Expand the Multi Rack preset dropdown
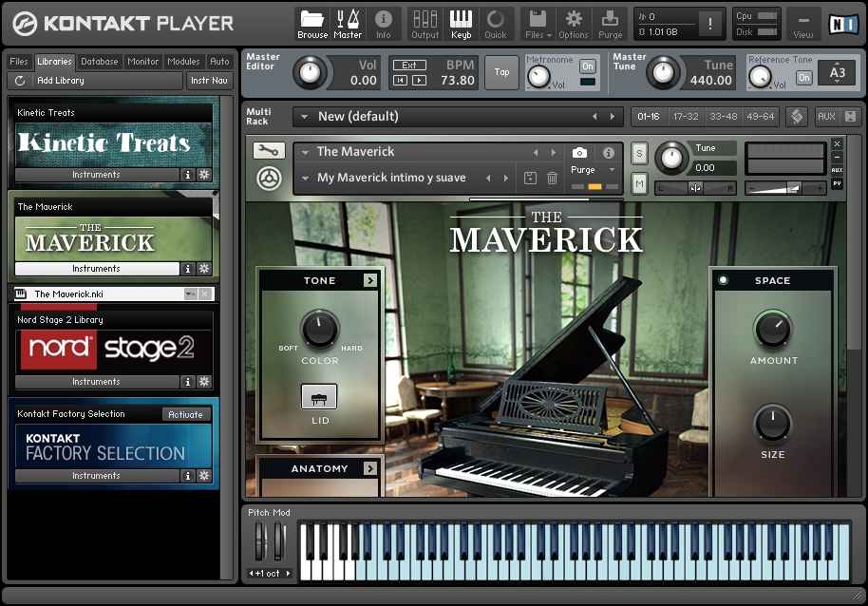 (304, 117)
